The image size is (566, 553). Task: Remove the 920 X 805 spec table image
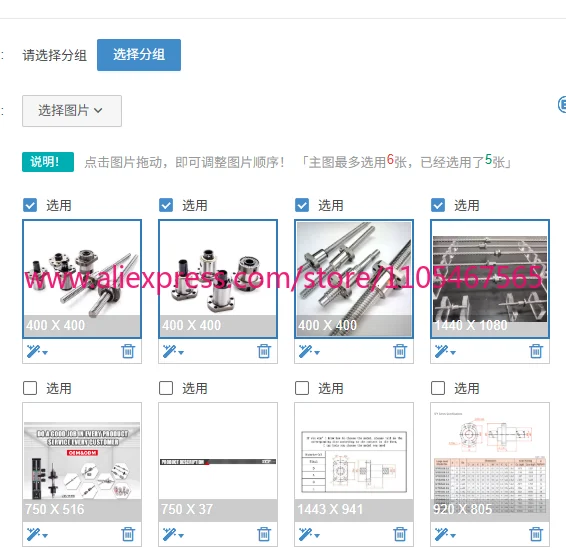pos(536,534)
